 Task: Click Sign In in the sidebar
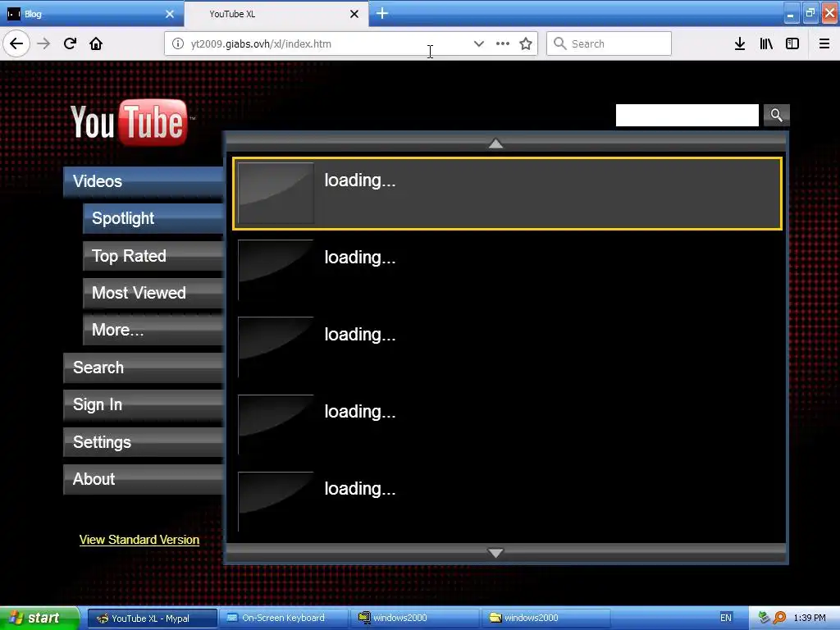[143, 404]
